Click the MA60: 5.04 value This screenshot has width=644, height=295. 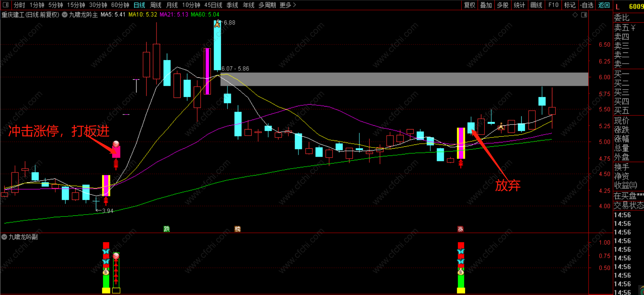click(x=205, y=15)
